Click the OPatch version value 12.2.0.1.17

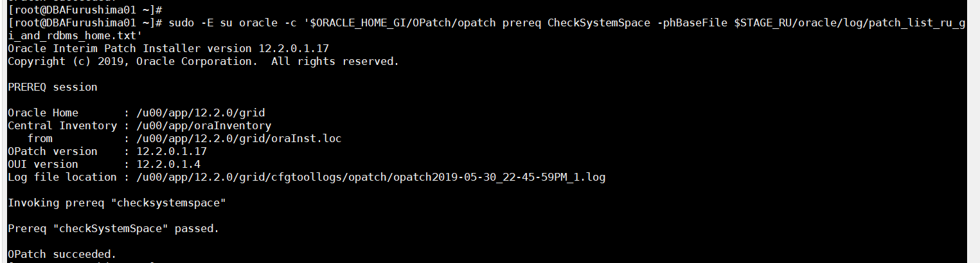pyautogui.click(x=172, y=152)
